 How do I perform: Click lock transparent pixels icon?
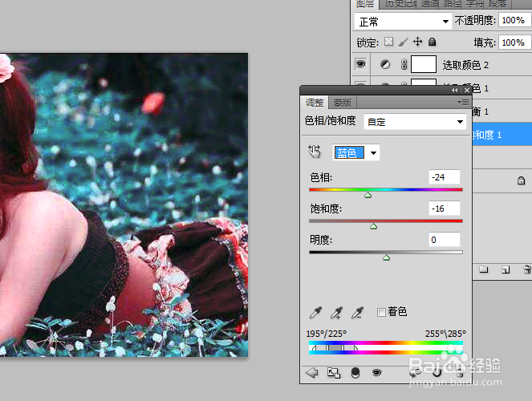(x=389, y=42)
